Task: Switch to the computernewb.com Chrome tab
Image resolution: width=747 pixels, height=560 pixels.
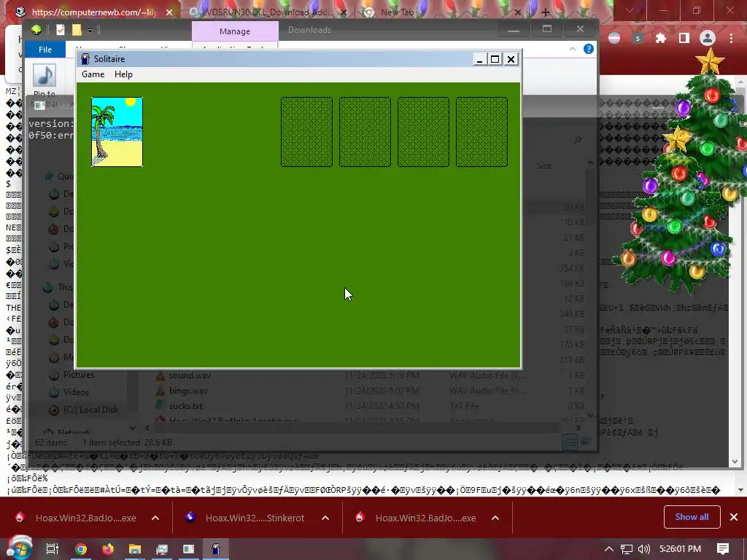Action: (x=94, y=12)
